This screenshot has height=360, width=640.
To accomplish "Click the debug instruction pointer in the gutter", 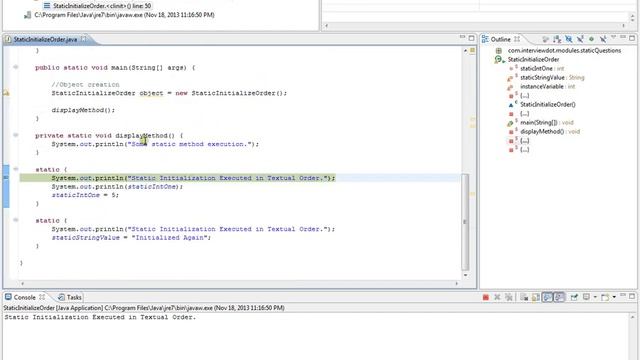I will (6, 178).
